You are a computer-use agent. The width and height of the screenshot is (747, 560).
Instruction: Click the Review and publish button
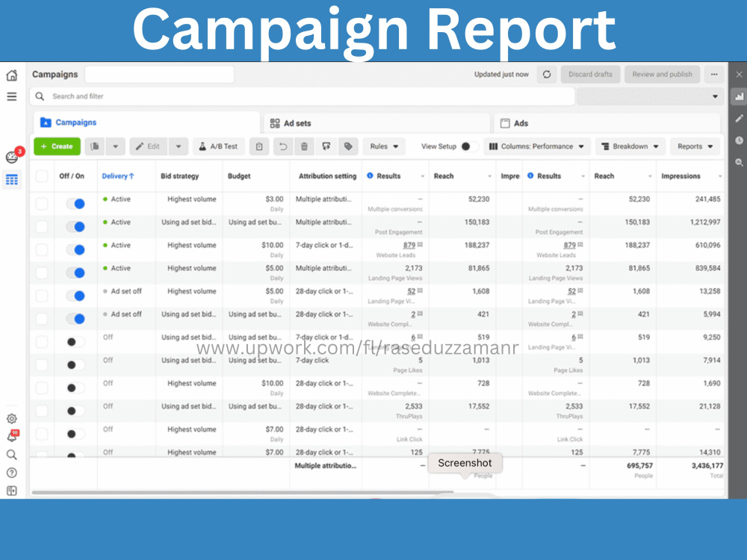click(662, 74)
